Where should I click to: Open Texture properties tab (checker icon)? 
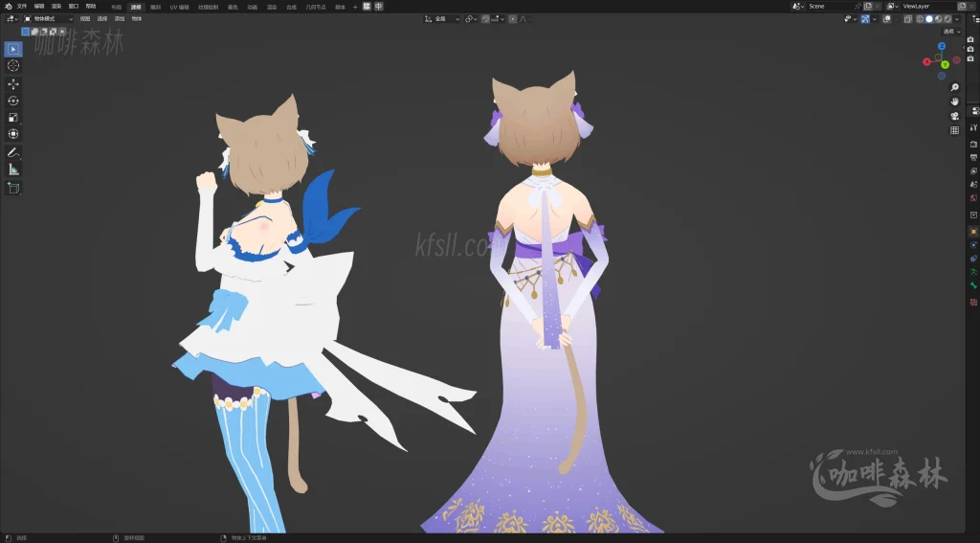[973, 302]
